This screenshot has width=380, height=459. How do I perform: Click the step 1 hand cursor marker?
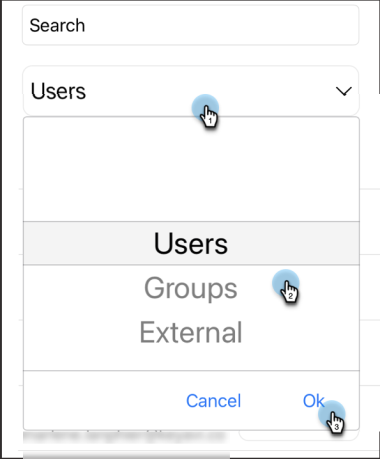click(206, 111)
